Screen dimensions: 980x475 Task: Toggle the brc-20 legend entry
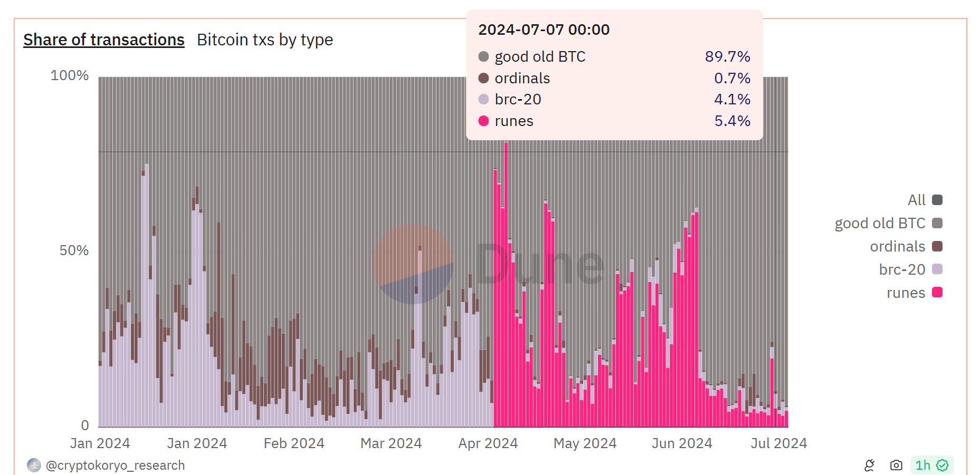pyautogui.click(x=910, y=269)
